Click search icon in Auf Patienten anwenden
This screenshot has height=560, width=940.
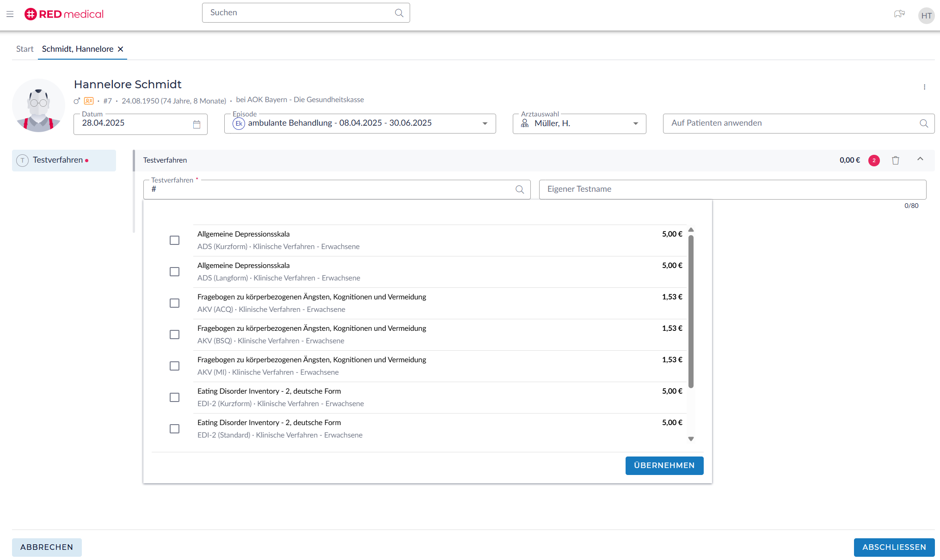click(923, 123)
